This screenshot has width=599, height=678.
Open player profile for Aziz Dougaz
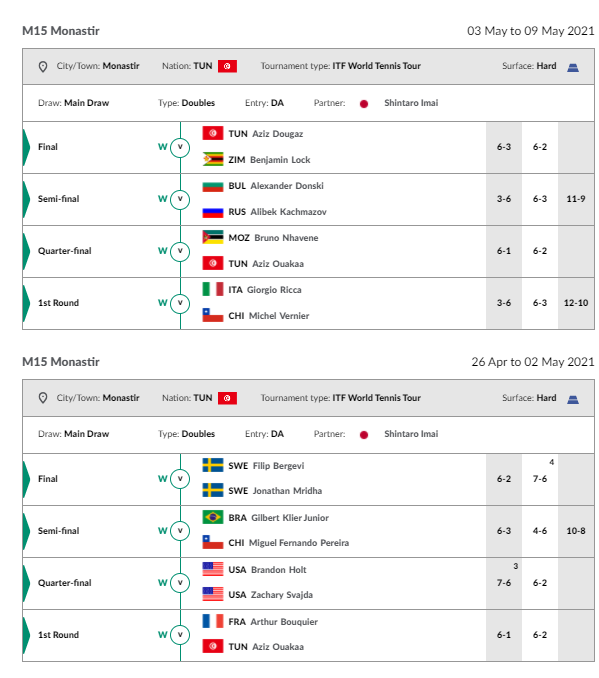click(278, 134)
